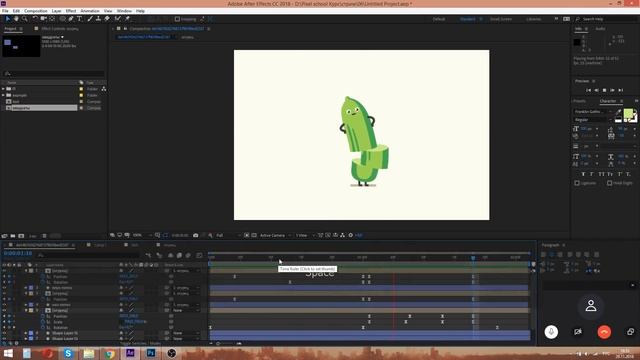The image size is (640, 360).
Task: Select the Clone Stamp tool
Action: [x=98, y=19]
